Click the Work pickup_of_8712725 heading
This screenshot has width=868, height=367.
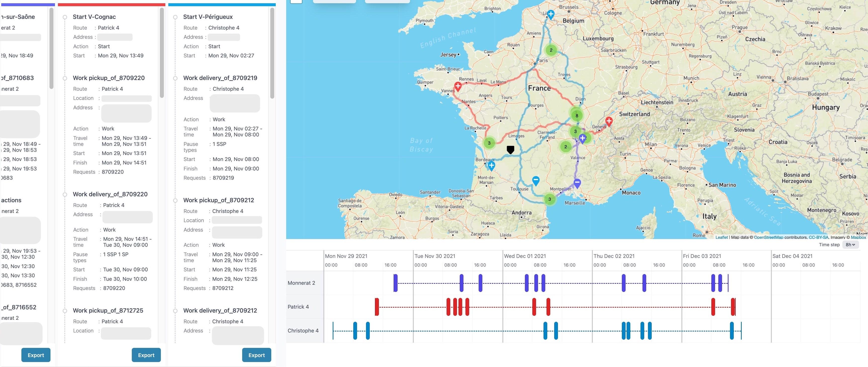108,310
